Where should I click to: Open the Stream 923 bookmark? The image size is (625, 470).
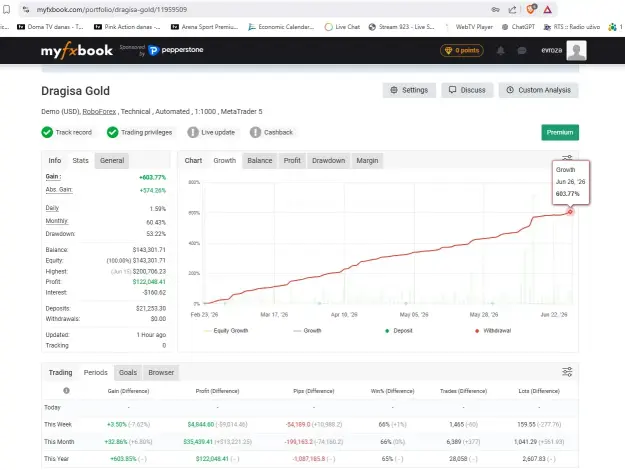click(402, 27)
